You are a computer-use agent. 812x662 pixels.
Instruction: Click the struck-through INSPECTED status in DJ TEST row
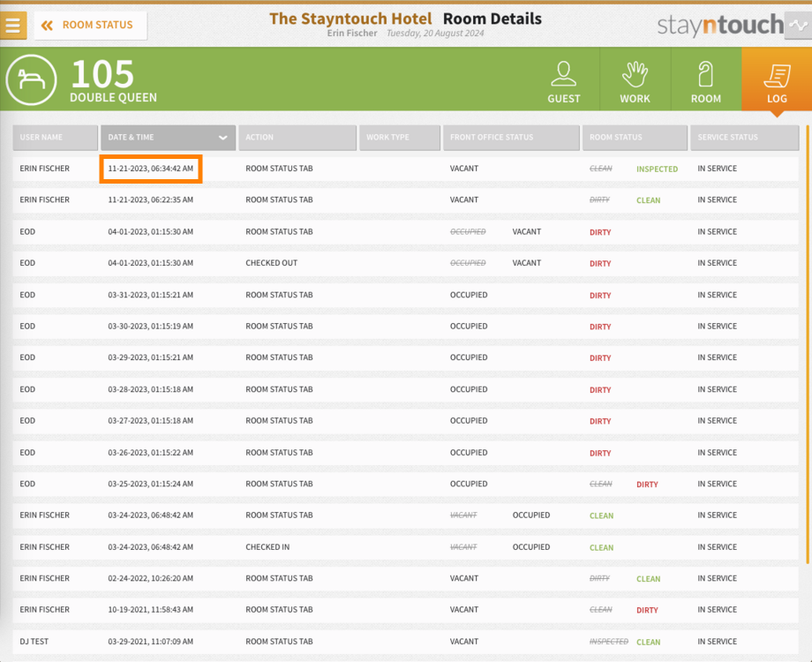[x=608, y=642]
